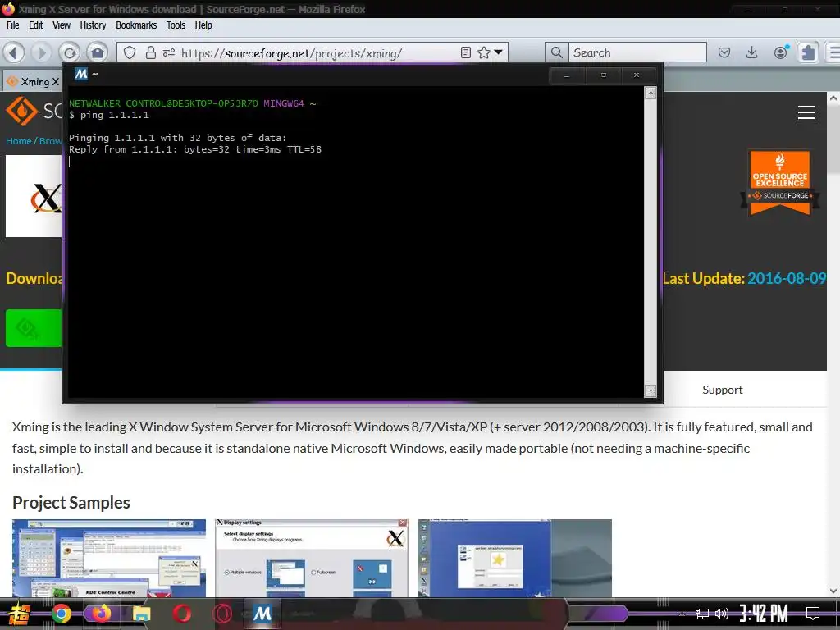
Task: Open Firefox Bookmarks menu
Action: tap(136, 25)
